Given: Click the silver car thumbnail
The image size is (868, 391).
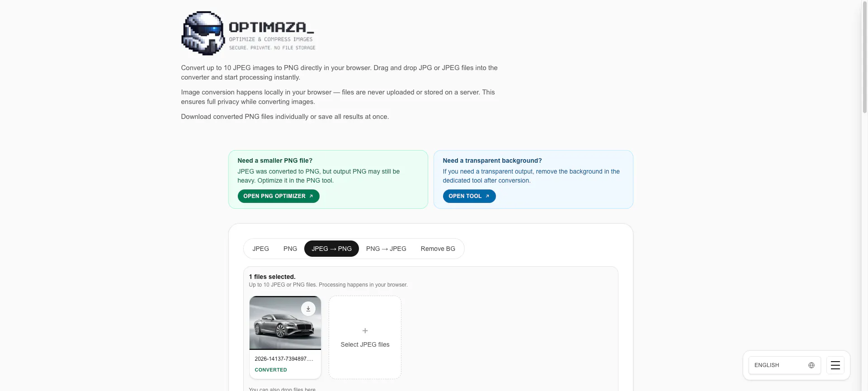Looking at the screenshot, I should point(285,323).
